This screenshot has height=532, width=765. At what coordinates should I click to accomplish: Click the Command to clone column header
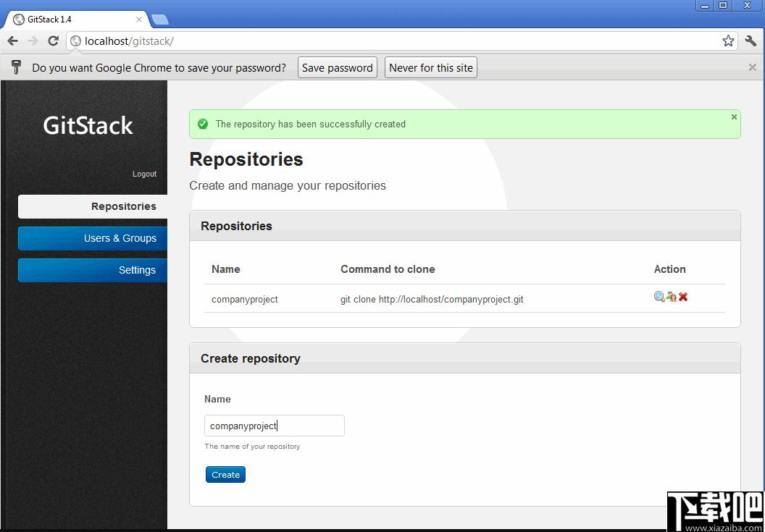point(388,269)
